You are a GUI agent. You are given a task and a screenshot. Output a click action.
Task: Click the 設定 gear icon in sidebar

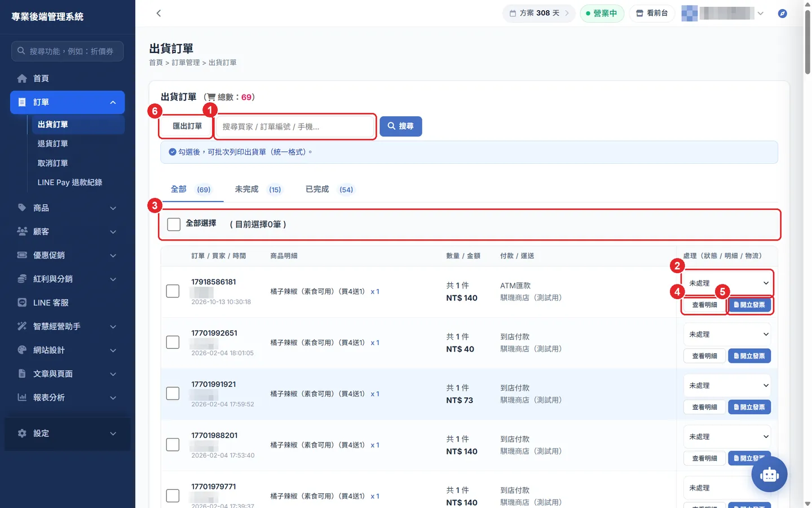click(x=22, y=433)
